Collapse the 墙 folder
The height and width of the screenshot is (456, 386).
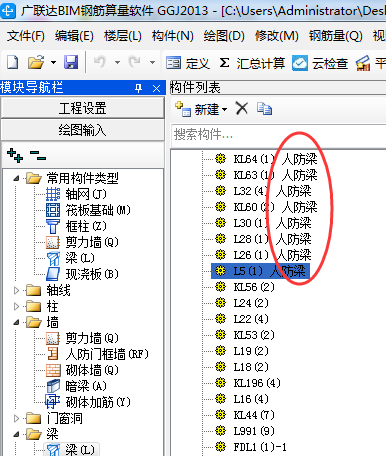(16, 322)
